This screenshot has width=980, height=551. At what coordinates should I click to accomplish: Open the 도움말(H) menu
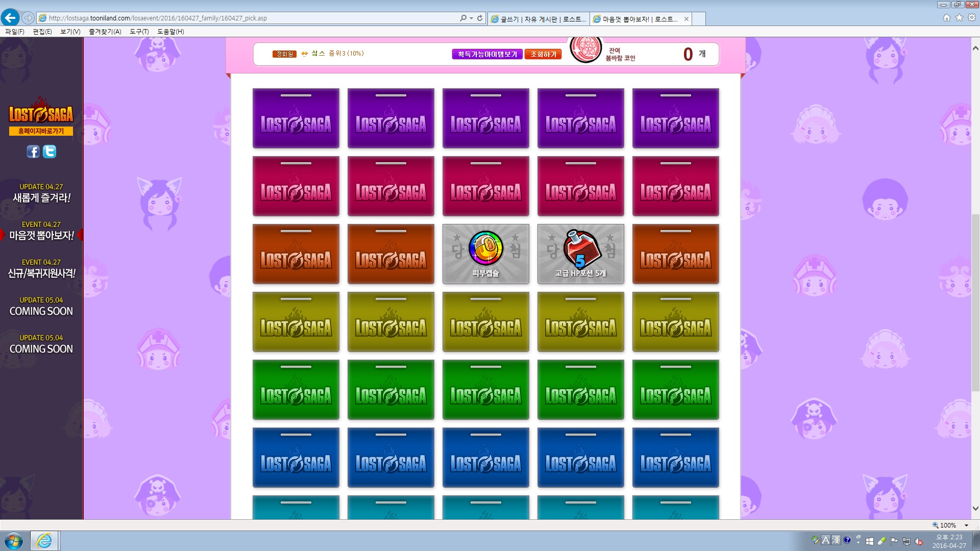170,32
